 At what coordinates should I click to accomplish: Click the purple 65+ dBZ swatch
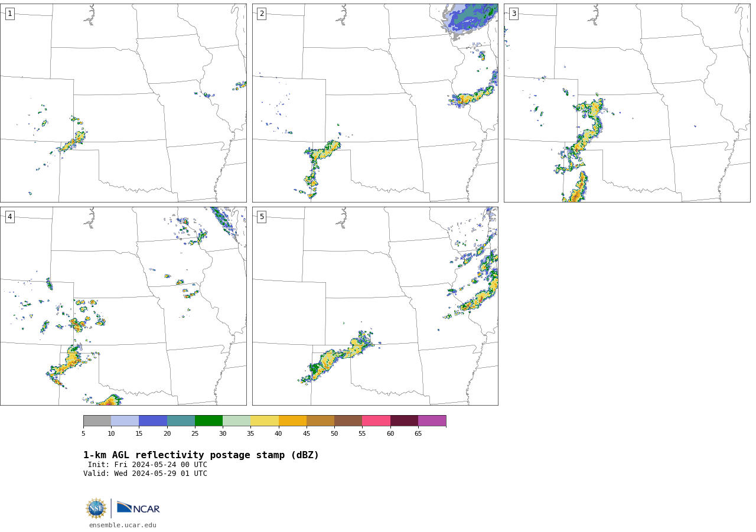(x=432, y=420)
